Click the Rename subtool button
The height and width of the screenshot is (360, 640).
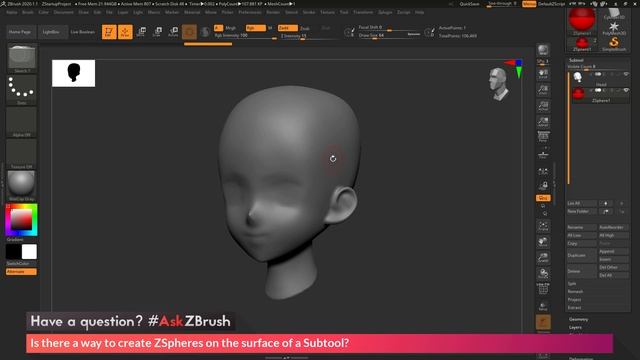tap(581, 227)
